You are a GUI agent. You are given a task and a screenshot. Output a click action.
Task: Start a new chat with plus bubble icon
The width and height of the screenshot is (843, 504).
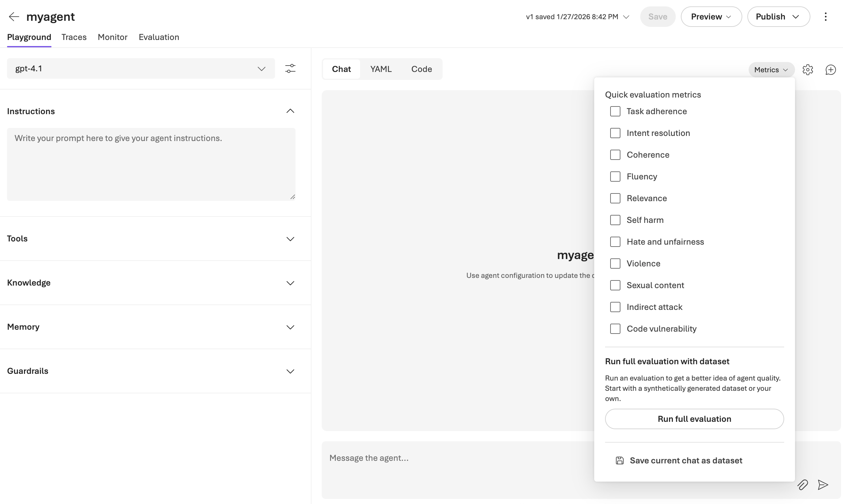pos(831,70)
